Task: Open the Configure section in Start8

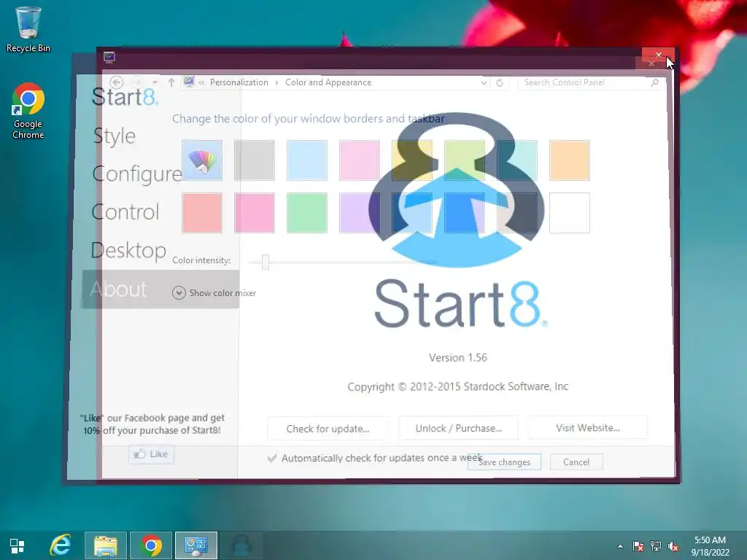Action: coord(136,174)
